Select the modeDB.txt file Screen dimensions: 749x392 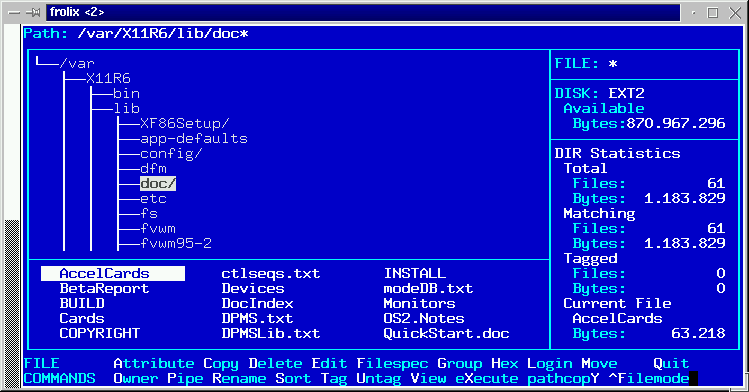[x=428, y=288]
